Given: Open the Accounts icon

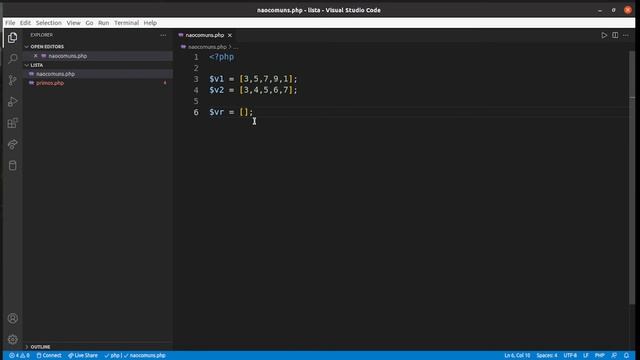Looking at the screenshot, I should coord(13,318).
